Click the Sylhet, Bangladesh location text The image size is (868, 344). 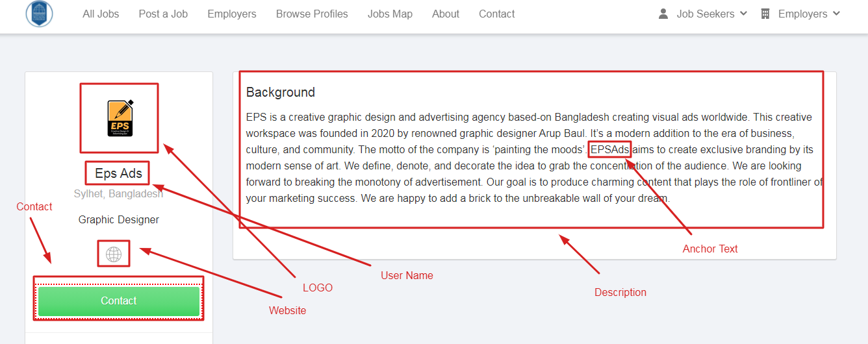click(118, 194)
